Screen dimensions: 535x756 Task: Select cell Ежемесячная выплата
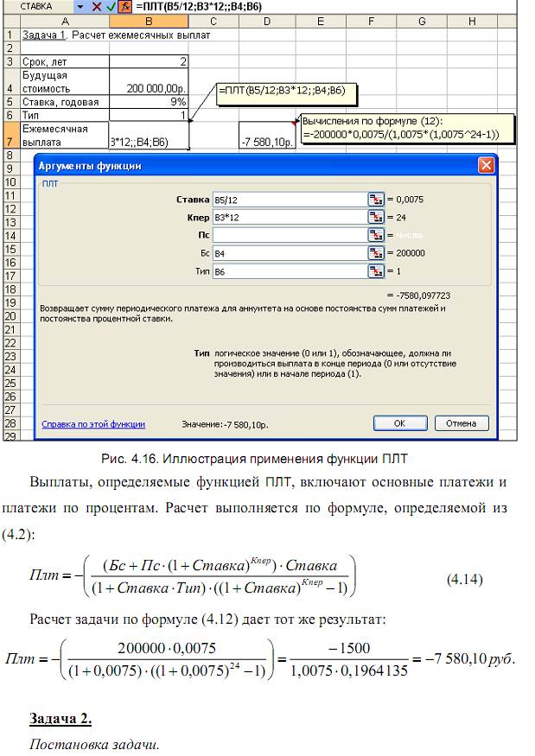point(65,136)
